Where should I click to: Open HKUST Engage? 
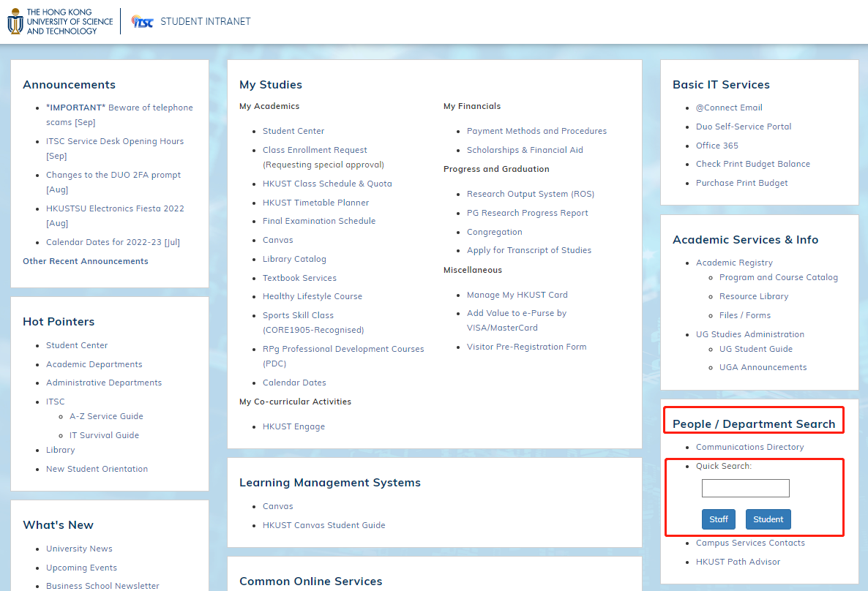click(x=294, y=426)
